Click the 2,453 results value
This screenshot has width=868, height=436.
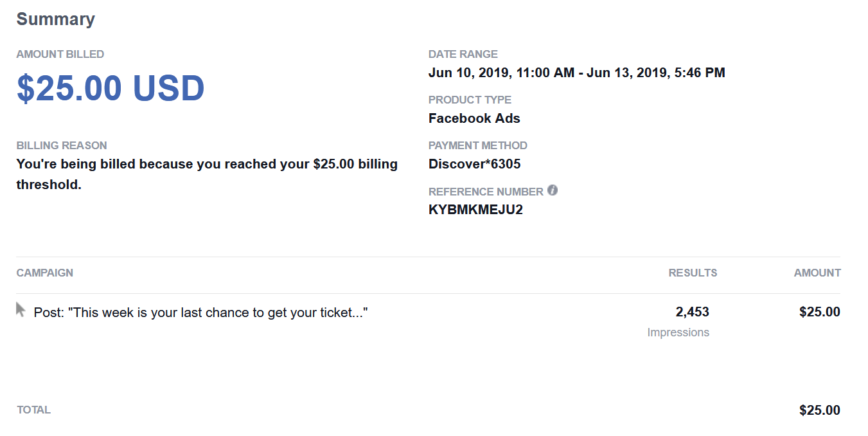point(692,313)
